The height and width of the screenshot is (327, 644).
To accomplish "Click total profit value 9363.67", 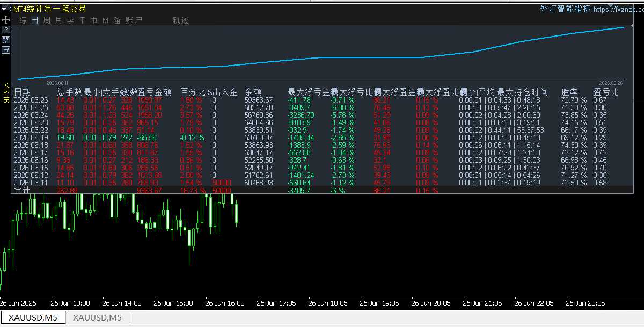I will pyautogui.click(x=150, y=191).
